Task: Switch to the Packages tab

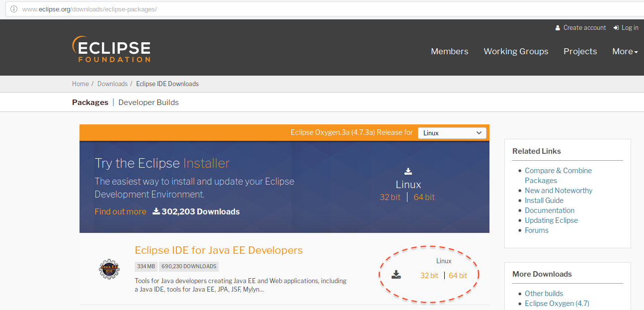Action: click(90, 102)
